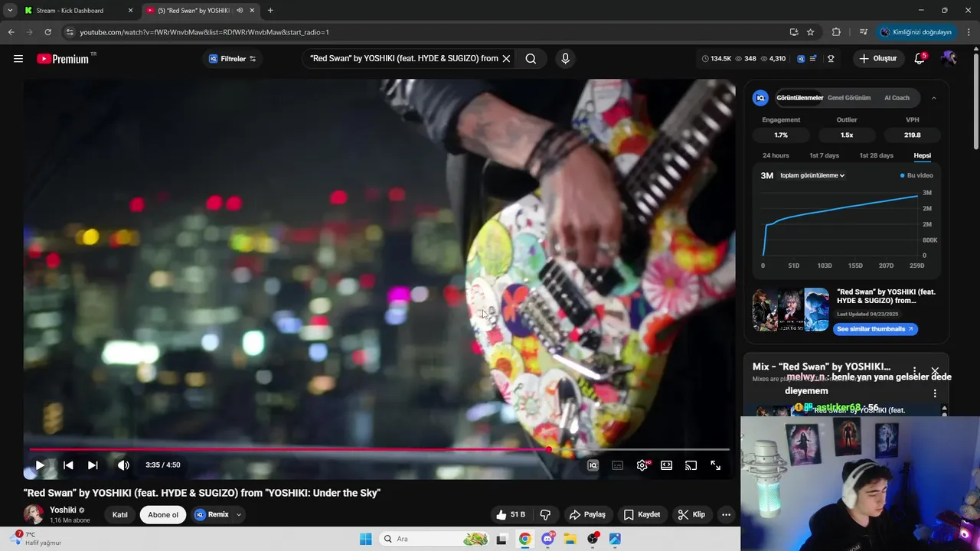Open Chrome from the taskbar
The width and height of the screenshot is (980, 551).
(x=524, y=539)
